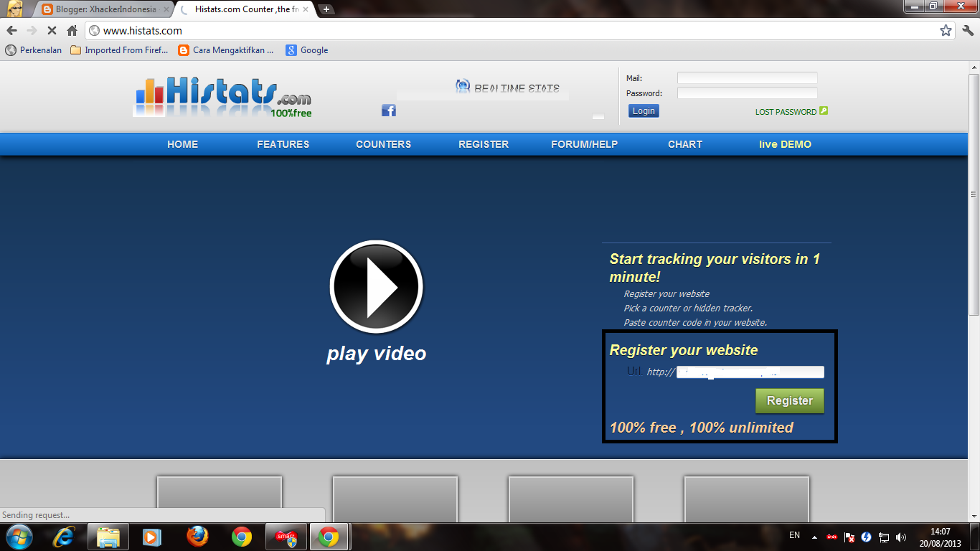
Task: Open FEATURES in the navigation bar
Action: click(x=283, y=144)
